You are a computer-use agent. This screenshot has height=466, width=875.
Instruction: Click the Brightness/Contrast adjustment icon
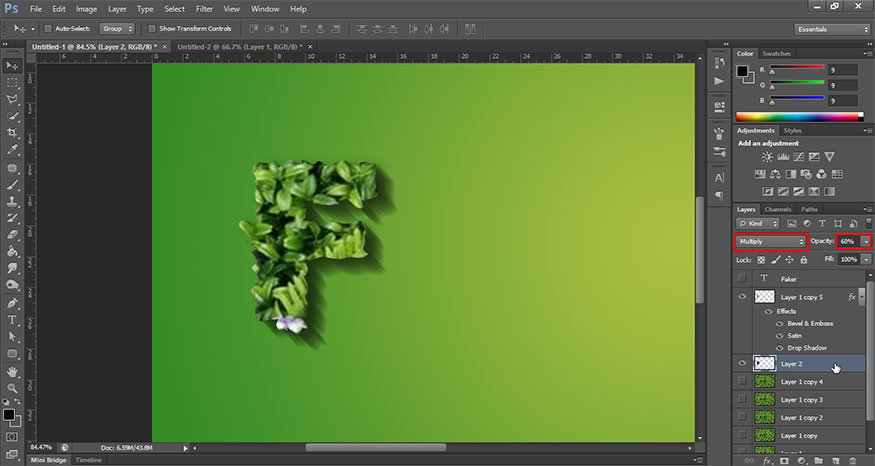click(x=767, y=157)
